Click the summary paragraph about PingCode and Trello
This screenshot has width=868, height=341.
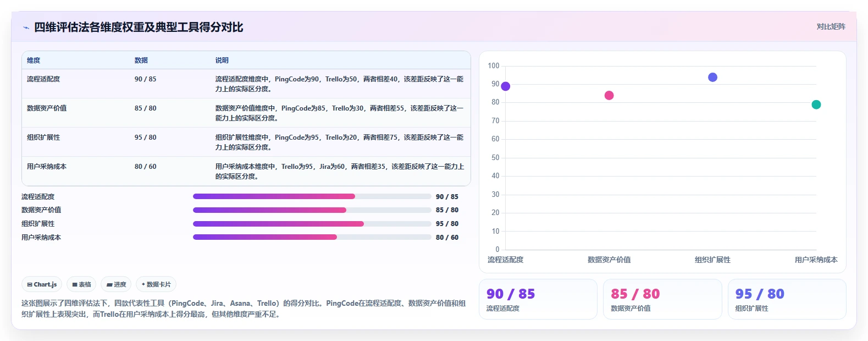pos(244,309)
